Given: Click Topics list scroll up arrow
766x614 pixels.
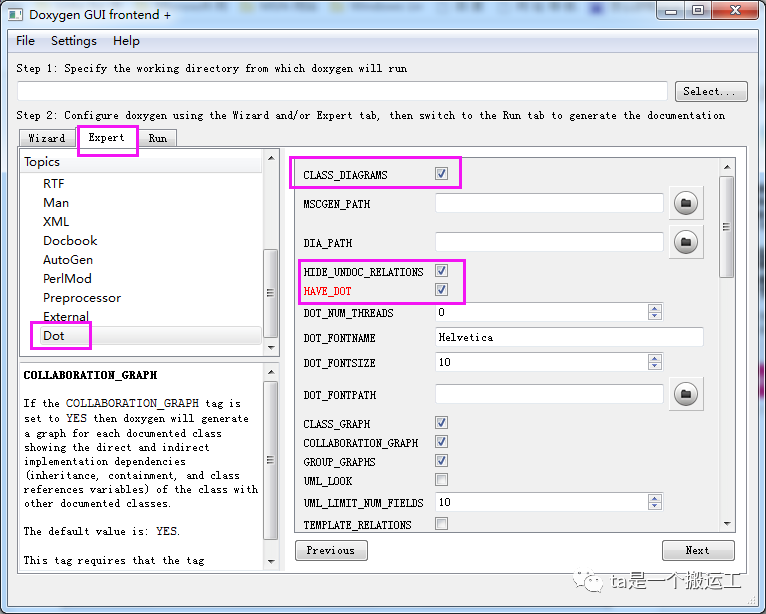Looking at the screenshot, I should pyautogui.click(x=271, y=158).
